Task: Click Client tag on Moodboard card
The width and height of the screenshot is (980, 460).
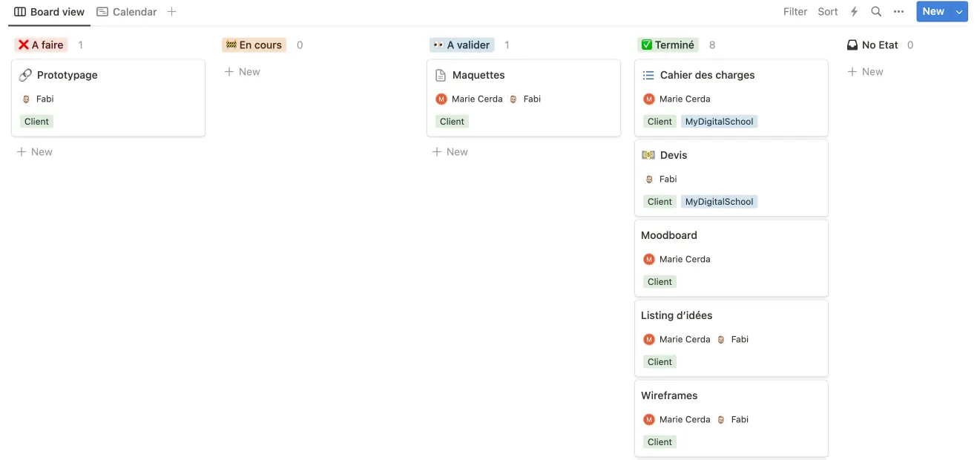Action: (x=660, y=282)
